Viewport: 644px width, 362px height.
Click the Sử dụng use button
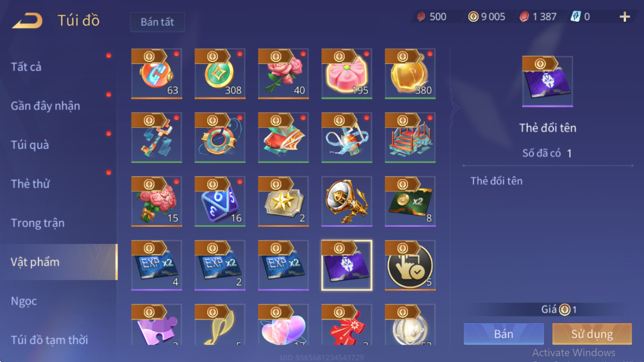(592, 334)
